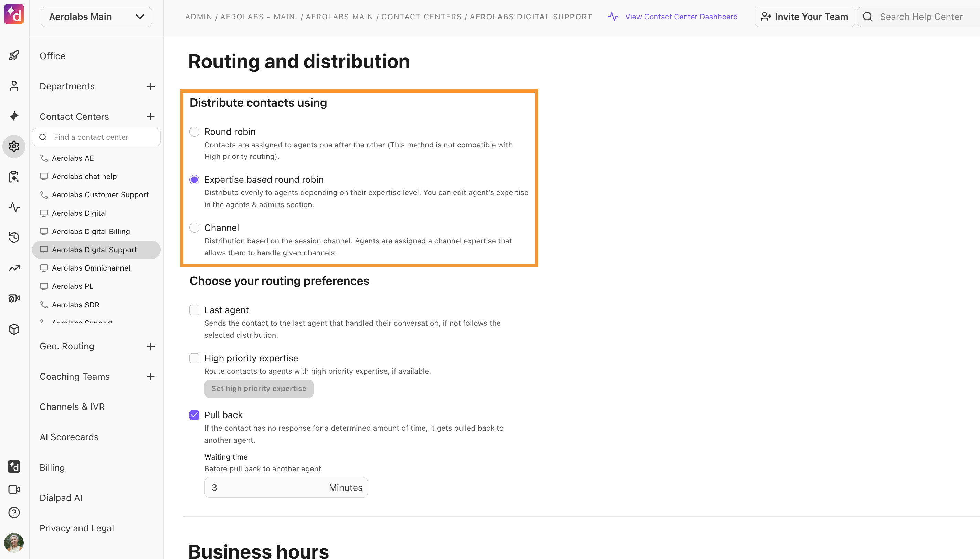Click CONTACT CENTERS in the breadcrumb

421,17
